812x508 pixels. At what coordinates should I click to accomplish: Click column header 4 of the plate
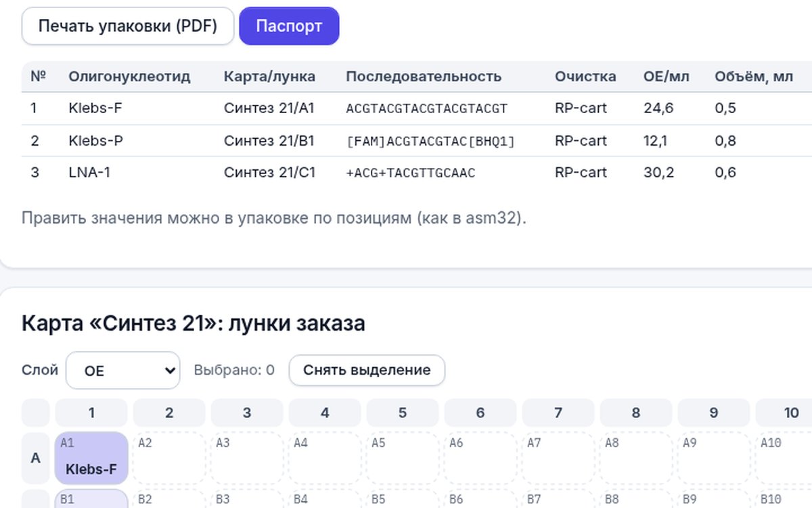point(325,412)
